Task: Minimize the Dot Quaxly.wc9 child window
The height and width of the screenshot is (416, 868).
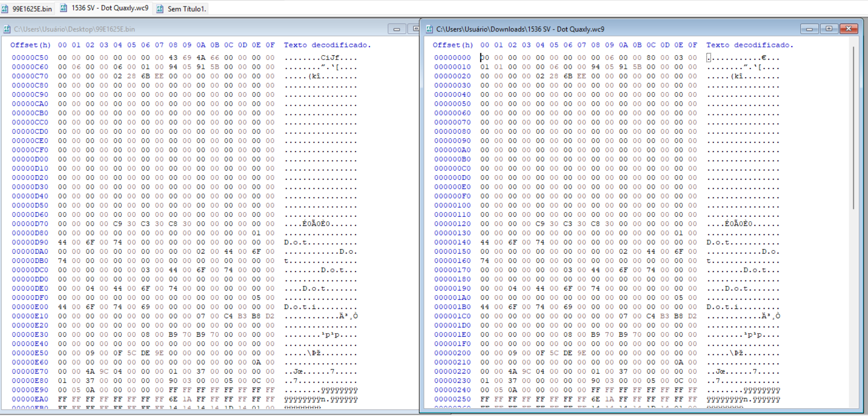Action: [809, 29]
